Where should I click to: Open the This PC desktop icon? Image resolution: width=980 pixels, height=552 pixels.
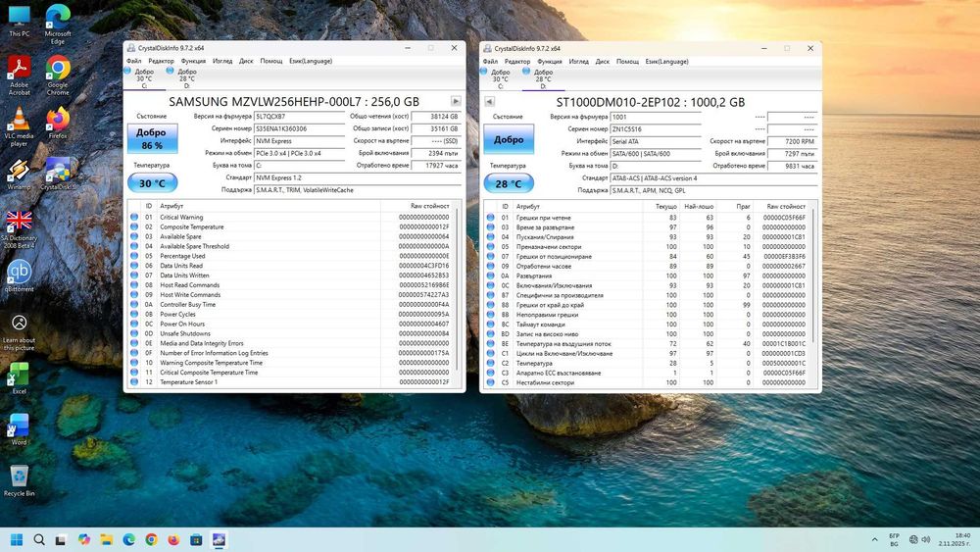click(x=20, y=21)
